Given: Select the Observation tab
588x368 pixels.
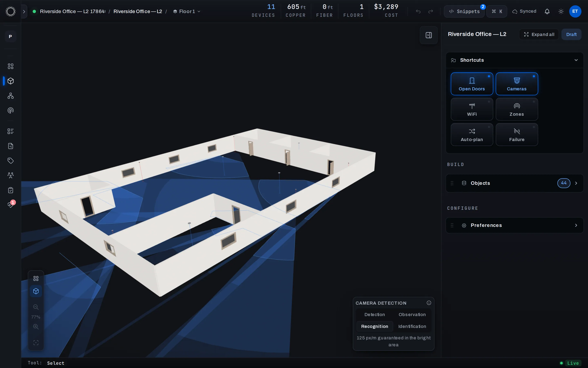Looking at the screenshot, I should click(412, 314).
